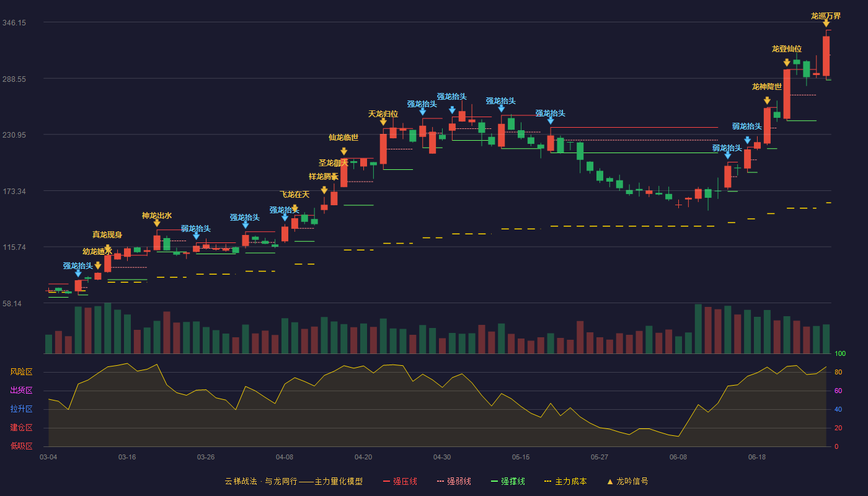Click the 230.95 price axis label
Image resolution: width=868 pixels, height=496 pixels.
pos(14,135)
